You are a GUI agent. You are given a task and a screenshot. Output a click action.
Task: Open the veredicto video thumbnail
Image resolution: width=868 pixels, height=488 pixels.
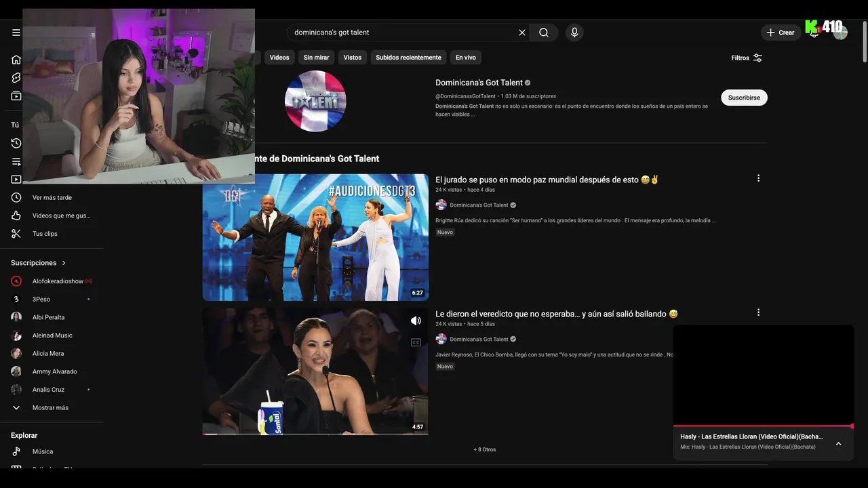[315, 371]
